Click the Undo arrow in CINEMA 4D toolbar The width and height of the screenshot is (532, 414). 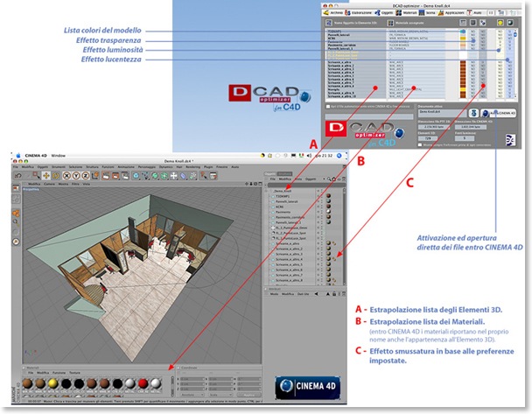tap(18, 176)
